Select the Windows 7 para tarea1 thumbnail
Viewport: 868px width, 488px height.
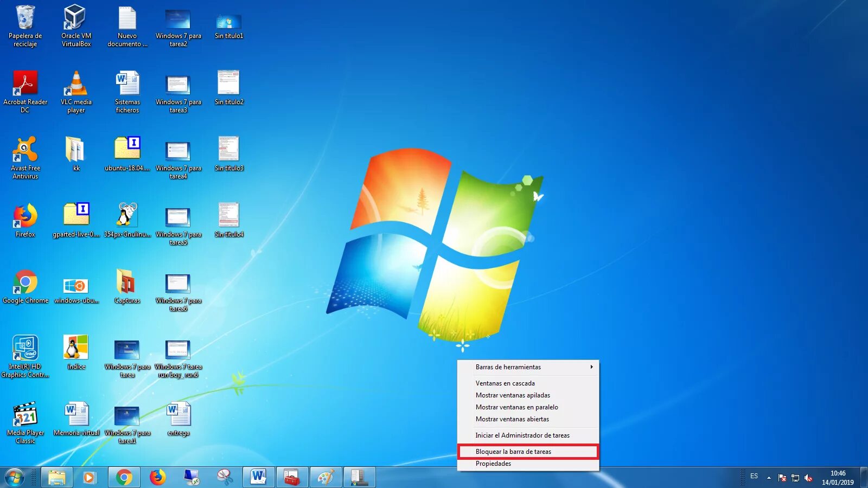pyautogui.click(x=127, y=416)
